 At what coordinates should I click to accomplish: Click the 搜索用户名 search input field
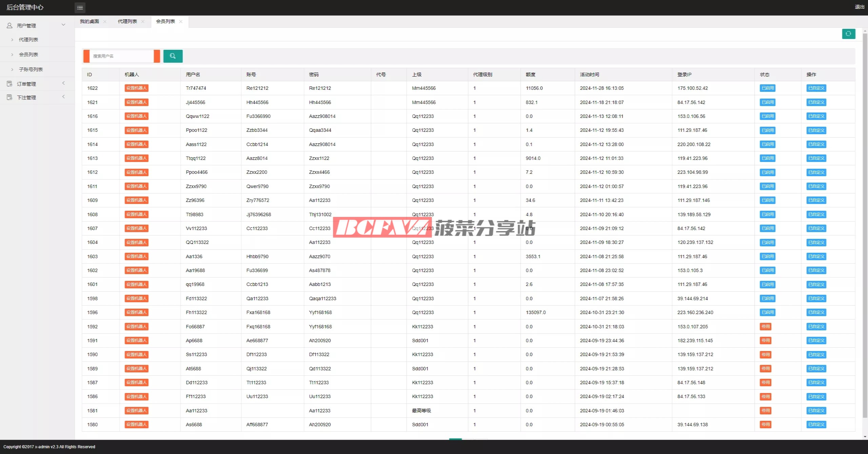(x=121, y=56)
